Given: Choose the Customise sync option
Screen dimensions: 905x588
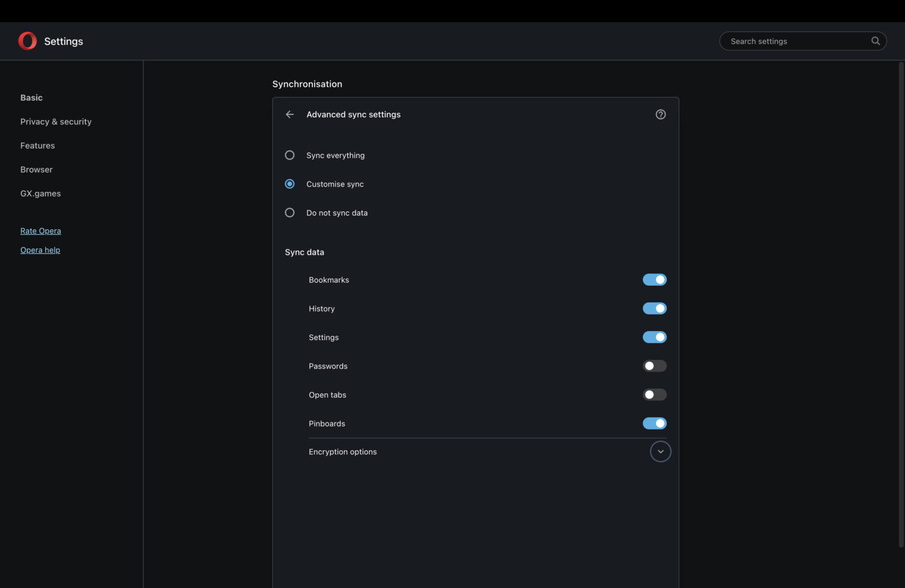Looking at the screenshot, I should pos(290,184).
